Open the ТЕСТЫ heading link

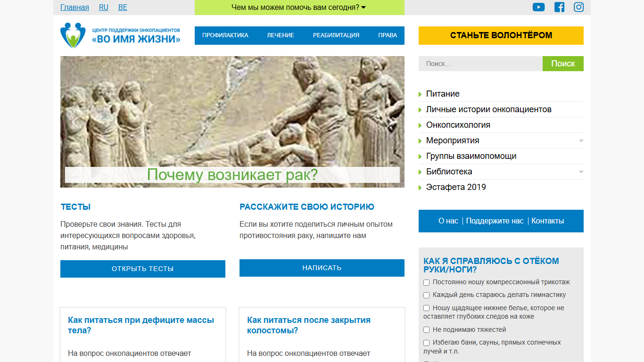pyautogui.click(x=75, y=207)
